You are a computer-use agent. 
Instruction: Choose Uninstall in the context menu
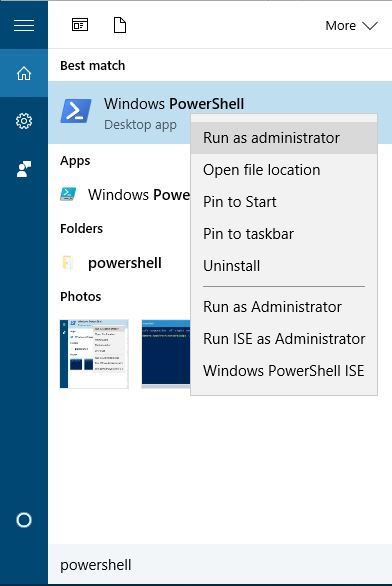pos(284,266)
